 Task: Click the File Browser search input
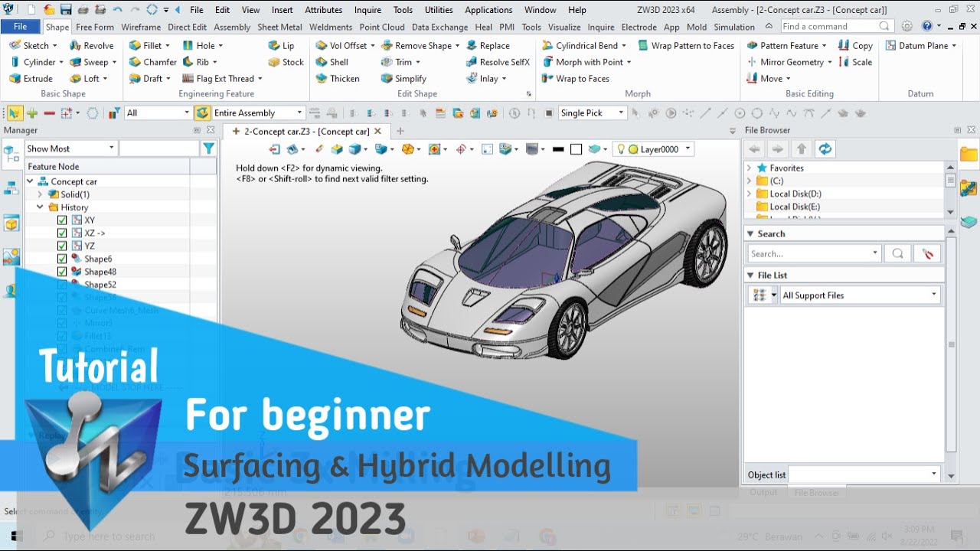[x=813, y=253]
